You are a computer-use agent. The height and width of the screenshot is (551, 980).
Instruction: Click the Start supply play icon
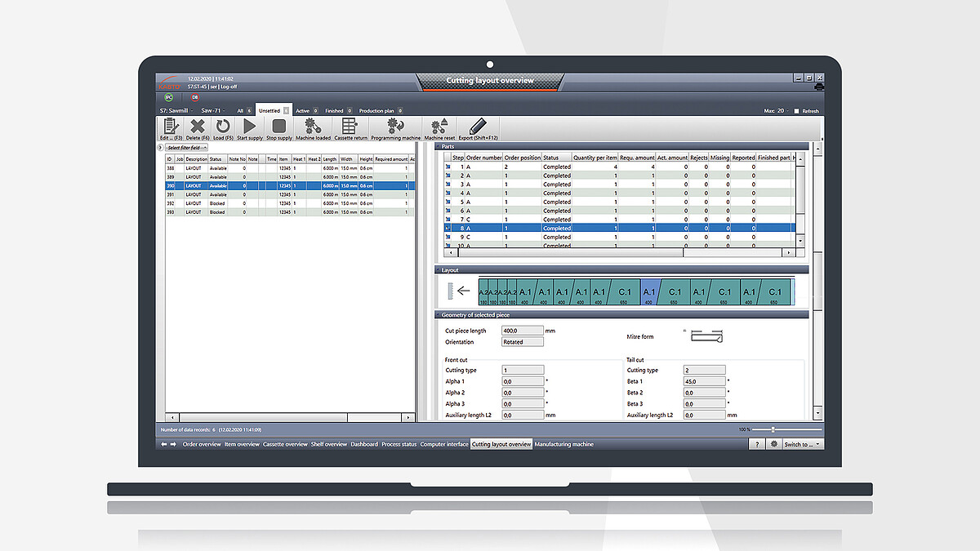[250, 127]
